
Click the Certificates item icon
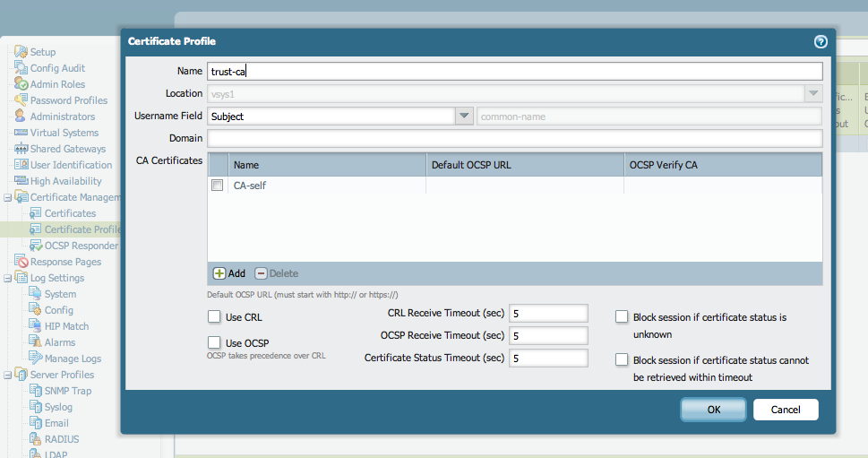click(x=36, y=213)
